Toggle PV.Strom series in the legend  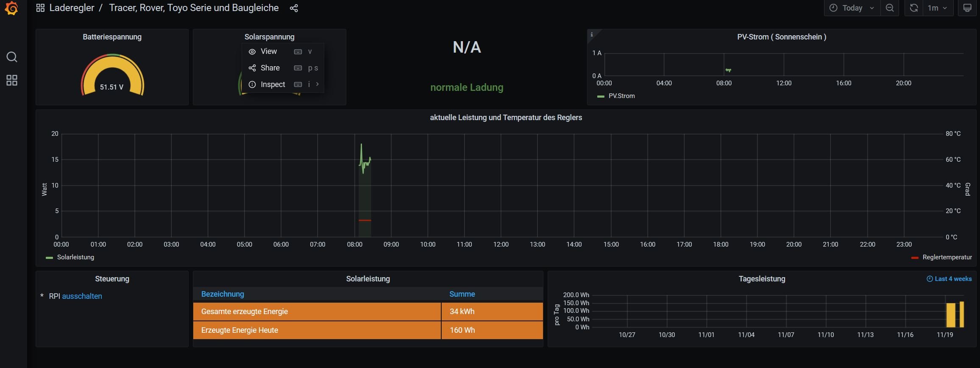[621, 96]
